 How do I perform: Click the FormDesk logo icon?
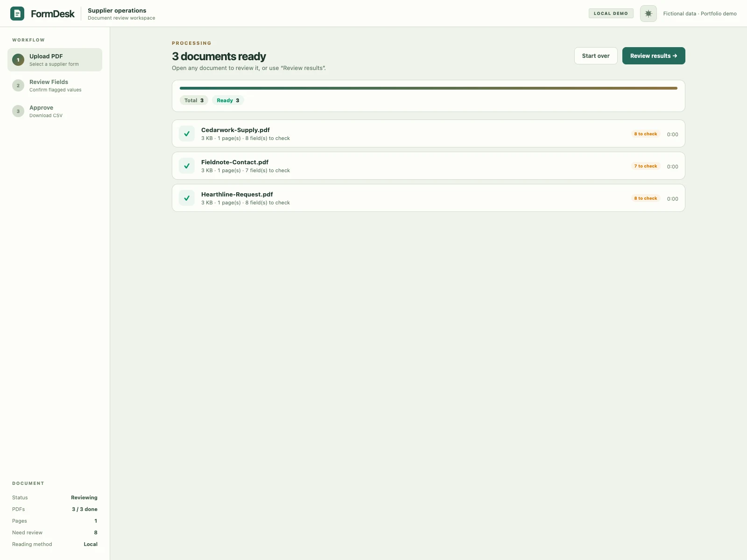[17, 14]
